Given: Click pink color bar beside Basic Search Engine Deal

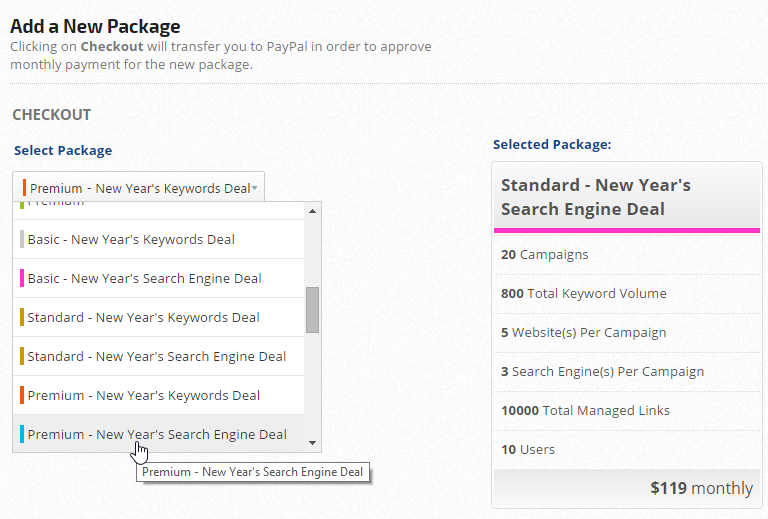Looking at the screenshot, I should (x=21, y=278).
